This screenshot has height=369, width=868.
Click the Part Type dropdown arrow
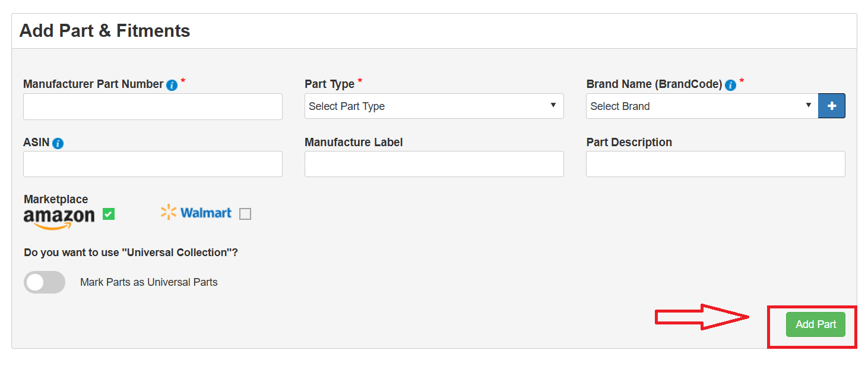(x=553, y=105)
